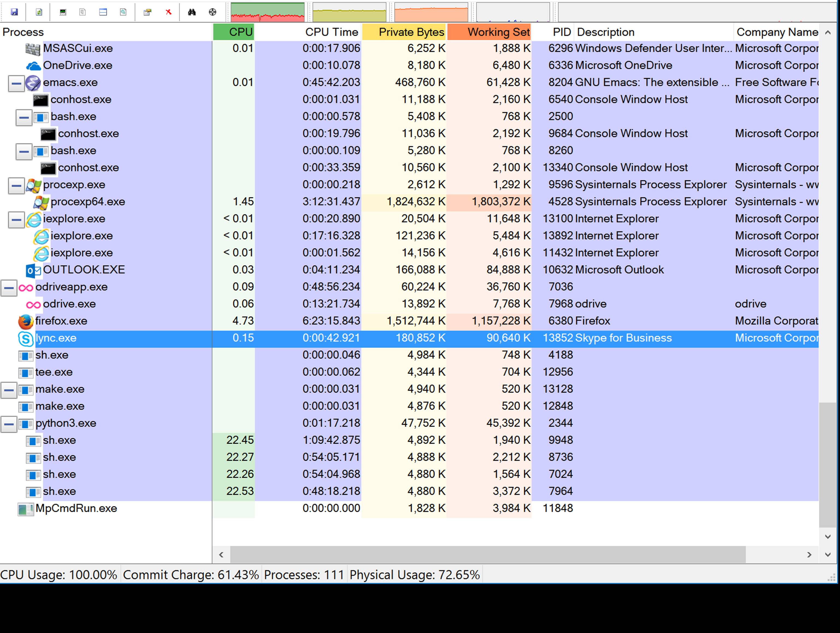Click the Kill Process red X icon
This screenshot has height=633, width=840.
tap(169, 12)
